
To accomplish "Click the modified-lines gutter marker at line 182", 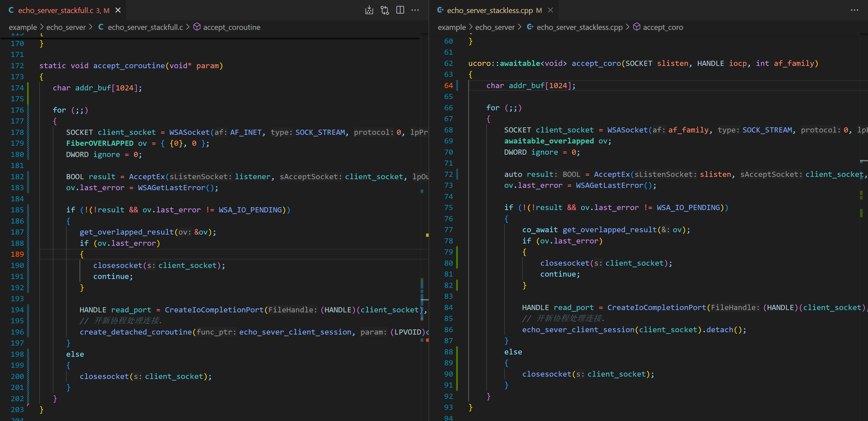I will (x=28, y=182).
